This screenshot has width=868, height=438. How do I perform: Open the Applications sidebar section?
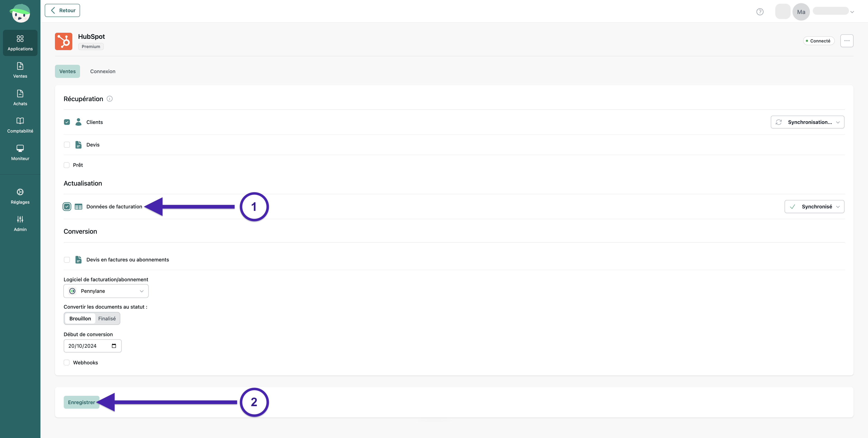click(x=20, y=43)
